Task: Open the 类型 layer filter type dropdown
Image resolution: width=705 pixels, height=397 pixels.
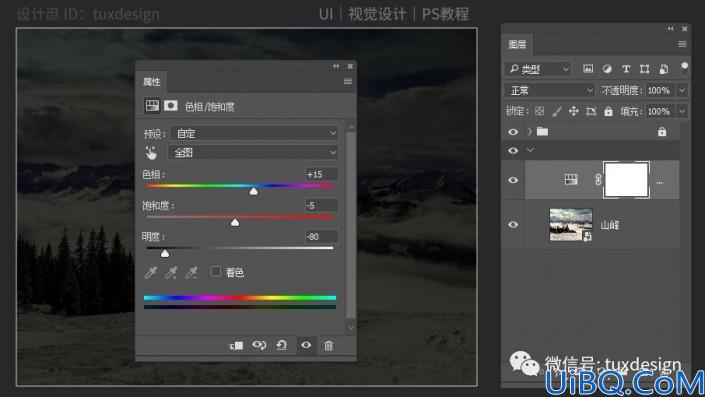Action: (x=538, y=69)
